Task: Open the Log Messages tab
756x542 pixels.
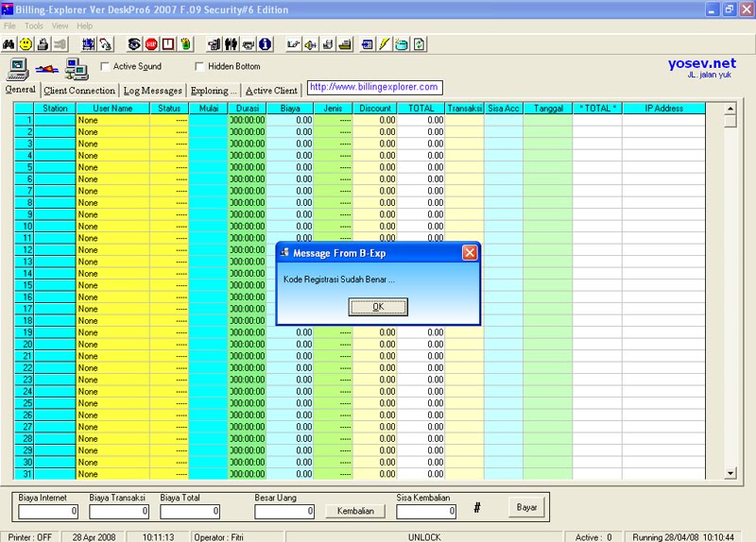Action: [152, 90]
